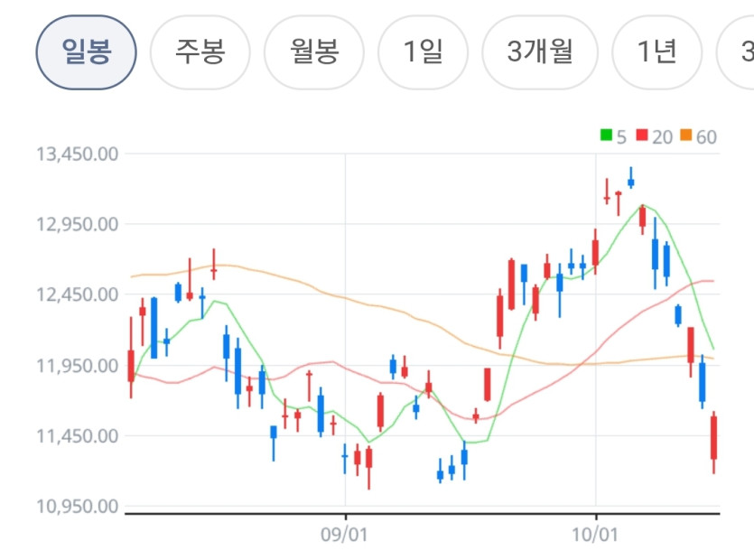This screenshot has height=560, width=754.
Task: Click the 10,950.00 price axis label
Action: (78, 507)
